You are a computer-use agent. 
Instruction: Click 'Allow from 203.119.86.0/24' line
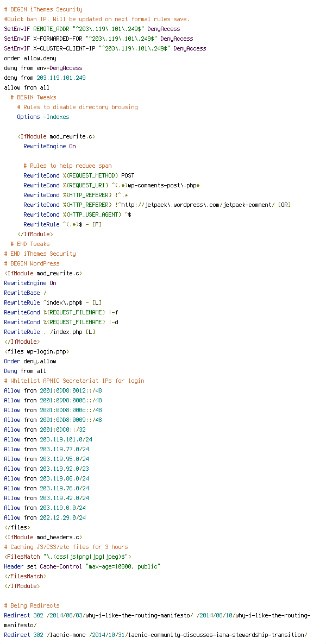pyautogui.click(x=46, y=479)
